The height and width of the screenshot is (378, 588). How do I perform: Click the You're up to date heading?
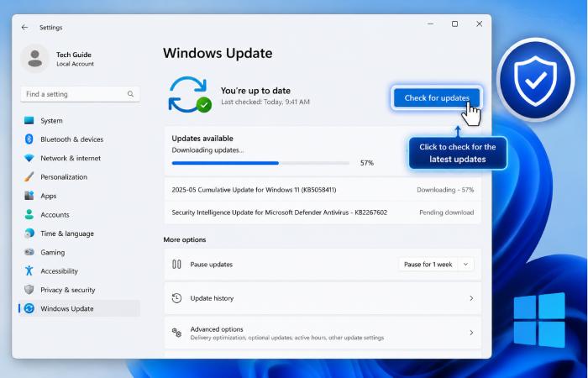[x=255, y=91]
